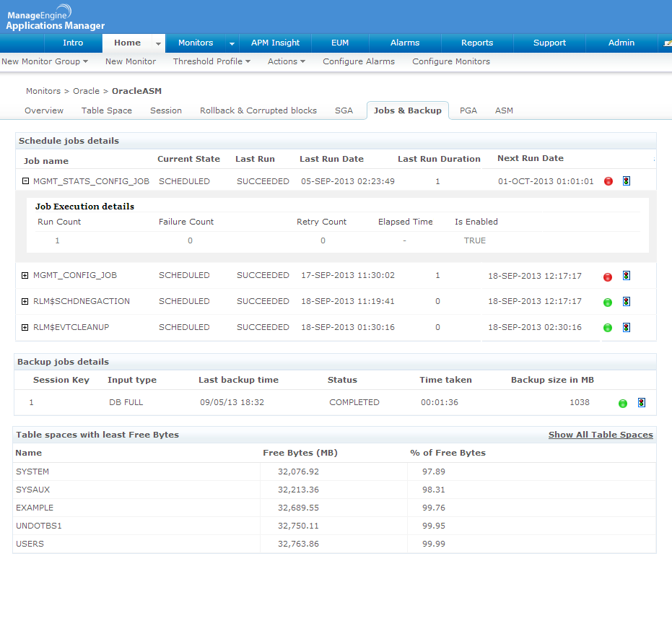The height and width of the screenshot is (621, 672).
Task: Open dropdown arrow next to Monitors tab
Action: pyautogui.click(x=232, y=43)
